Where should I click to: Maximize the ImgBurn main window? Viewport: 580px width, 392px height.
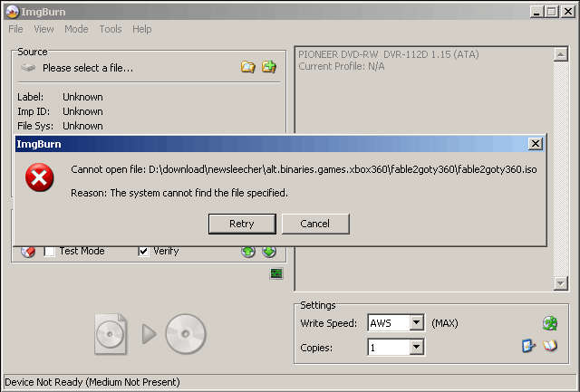tap(551, 12)
